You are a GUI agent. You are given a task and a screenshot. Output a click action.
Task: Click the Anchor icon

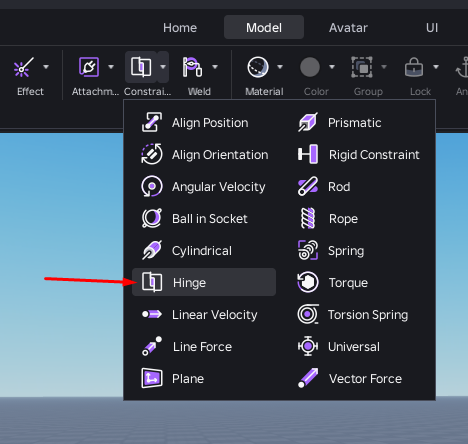point(462,67)
